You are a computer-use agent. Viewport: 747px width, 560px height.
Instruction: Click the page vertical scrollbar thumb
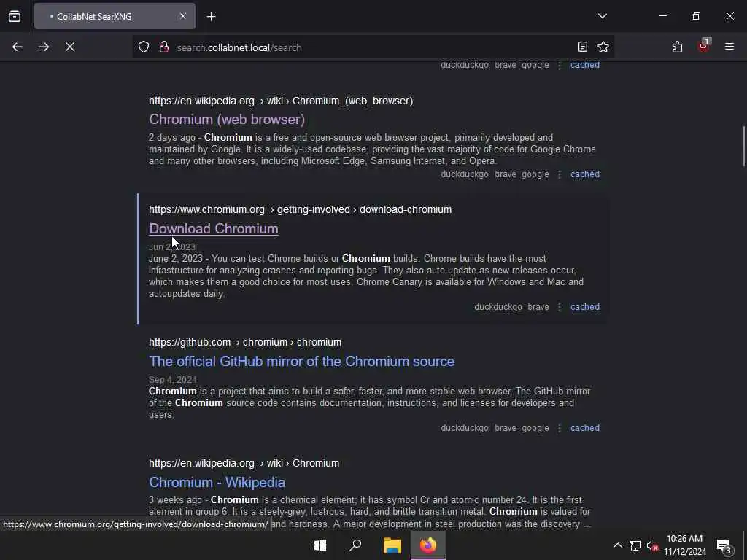743,146
